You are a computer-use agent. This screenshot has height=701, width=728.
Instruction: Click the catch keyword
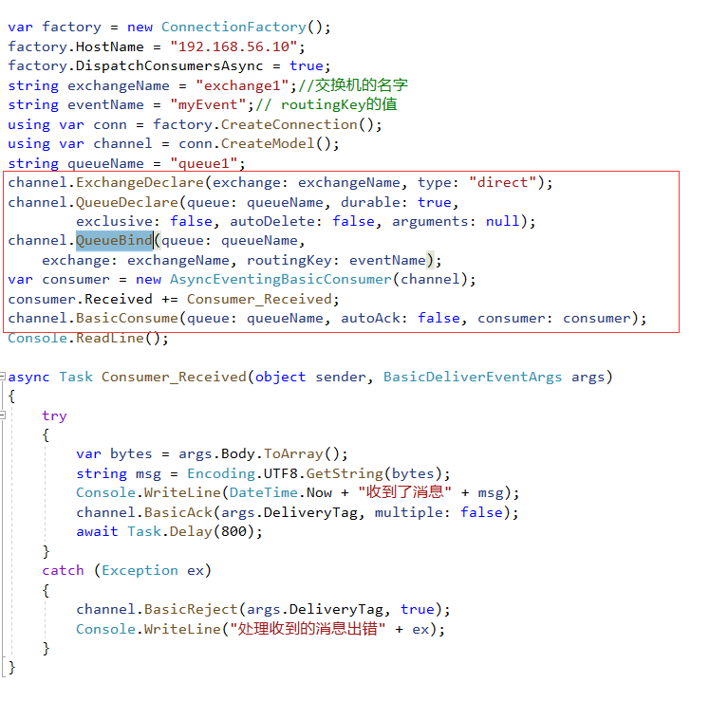(x=64, y=570)
